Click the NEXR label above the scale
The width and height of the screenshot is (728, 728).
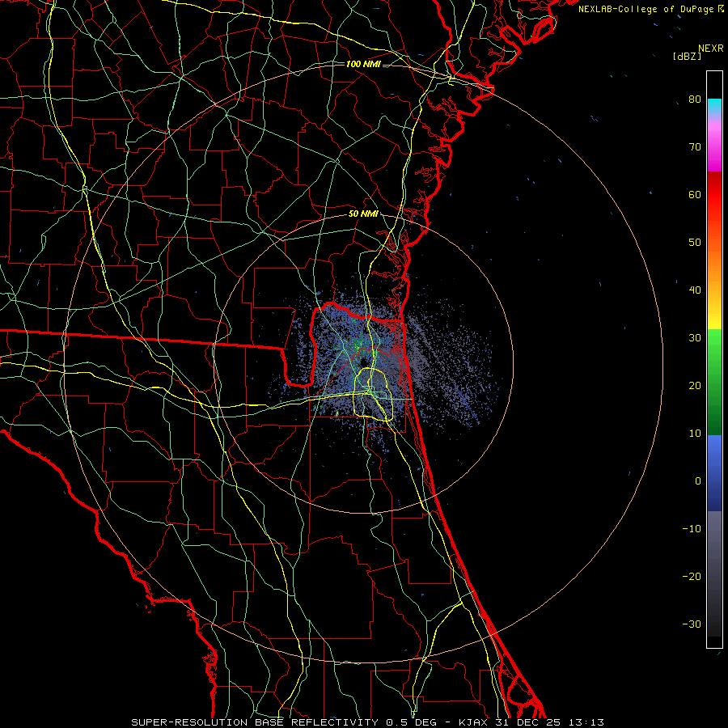point(710,49)
